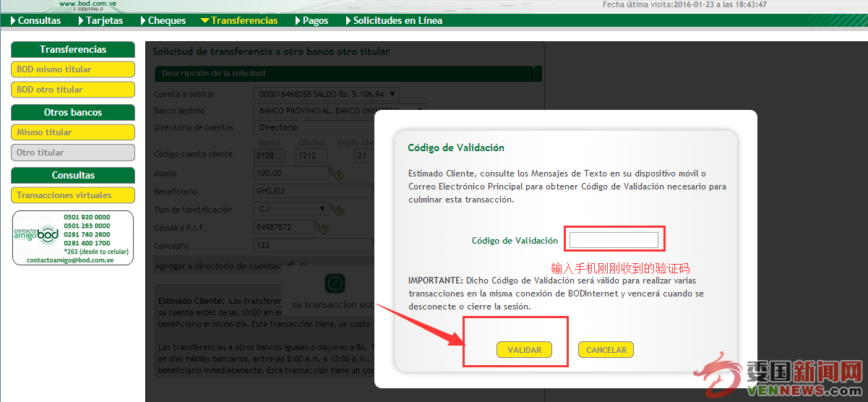Screen dimensions: 868x402
Task: Open the Pagos menu
Action: pos(315,20)
